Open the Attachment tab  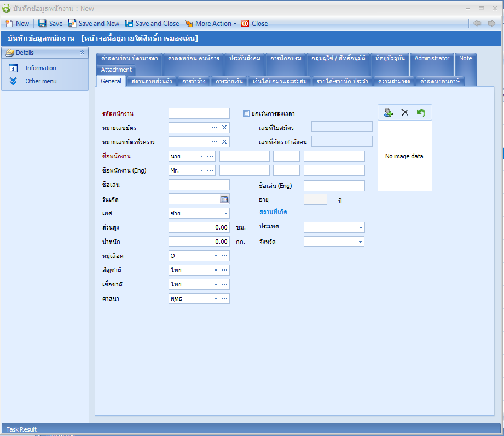[x=116, y=70]
